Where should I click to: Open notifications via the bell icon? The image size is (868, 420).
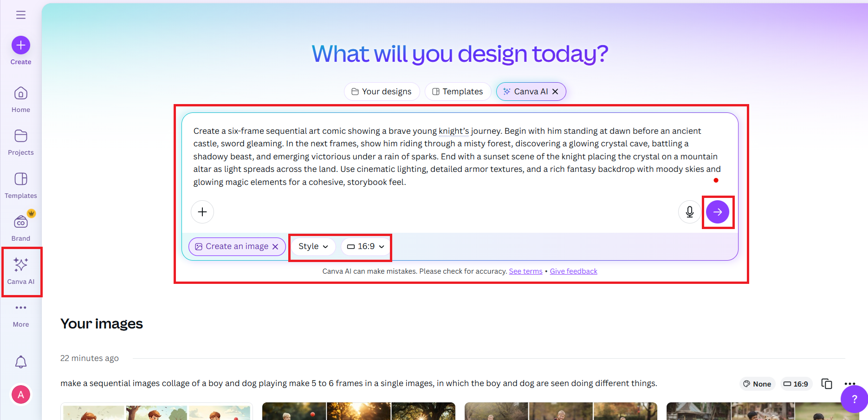[20, 362]
